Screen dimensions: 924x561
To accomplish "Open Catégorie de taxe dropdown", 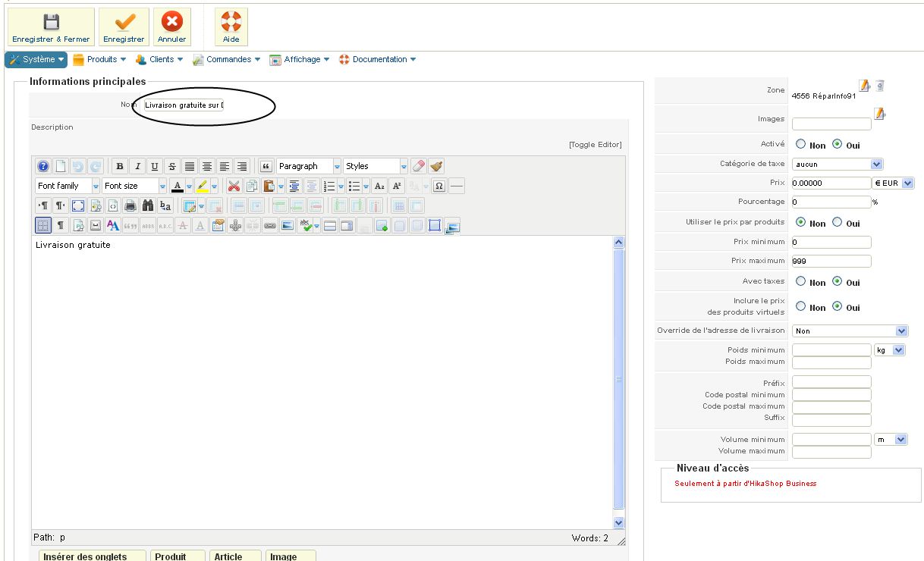I will click(x=838, y=164).
